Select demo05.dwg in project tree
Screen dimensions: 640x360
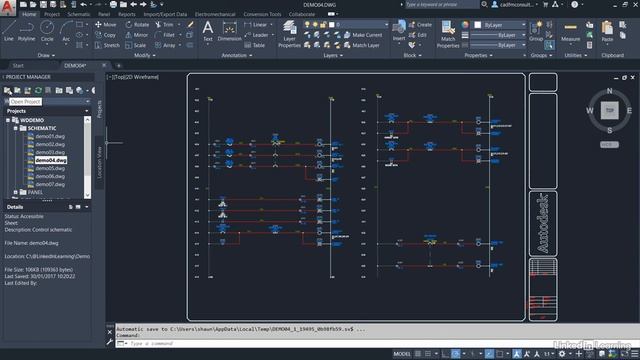[50, 168]
